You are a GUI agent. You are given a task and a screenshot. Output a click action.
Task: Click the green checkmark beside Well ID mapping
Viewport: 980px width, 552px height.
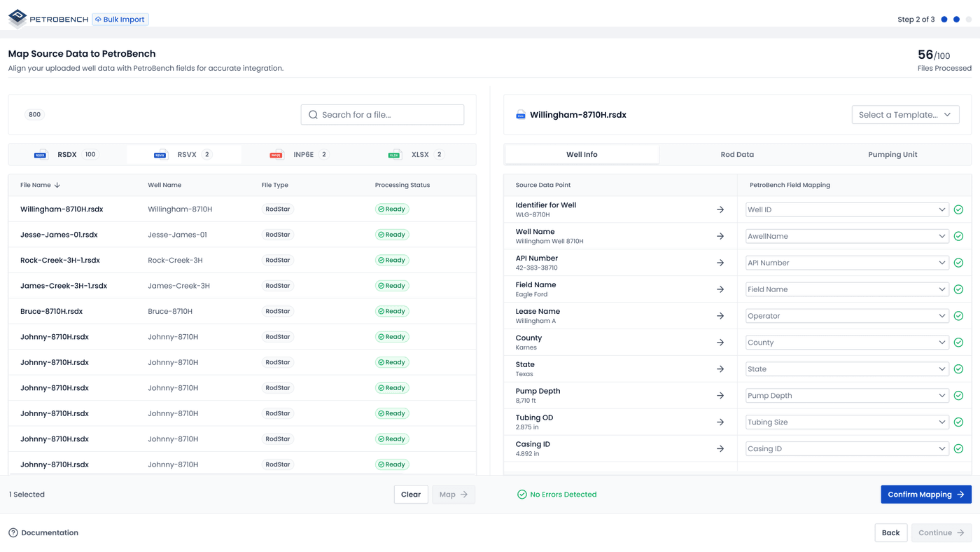pos(958,209)
